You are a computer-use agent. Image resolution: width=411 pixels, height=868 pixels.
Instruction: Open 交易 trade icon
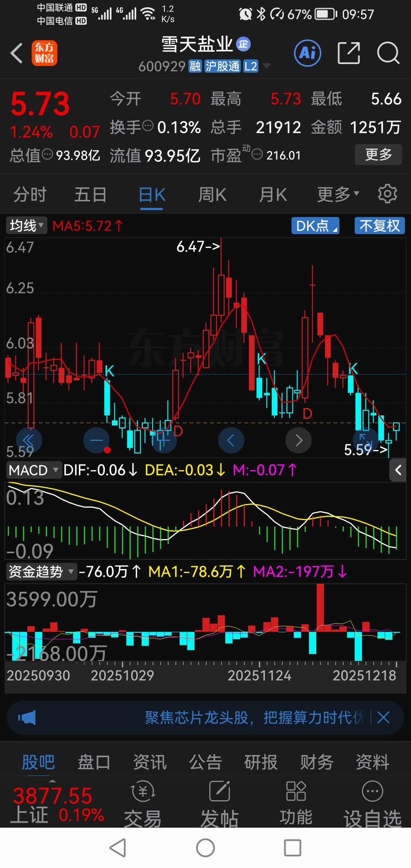(x=143, y=803)
